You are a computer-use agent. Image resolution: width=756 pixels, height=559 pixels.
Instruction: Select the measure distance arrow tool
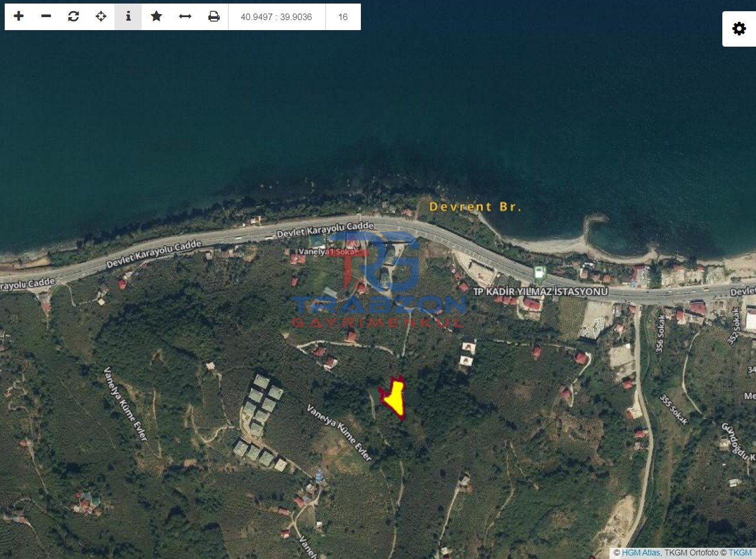pos(185,17)
